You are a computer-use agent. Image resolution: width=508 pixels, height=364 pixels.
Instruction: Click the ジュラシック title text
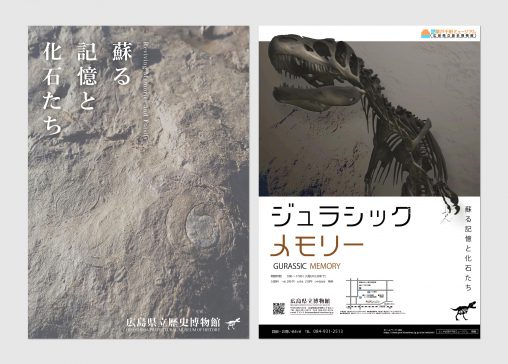[341, 216]
